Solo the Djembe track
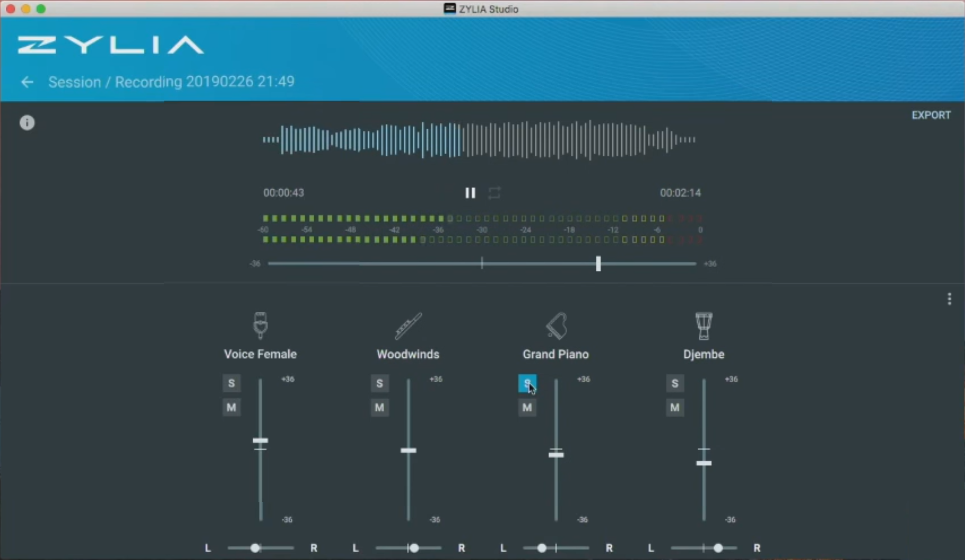 (x=675, y=383)
